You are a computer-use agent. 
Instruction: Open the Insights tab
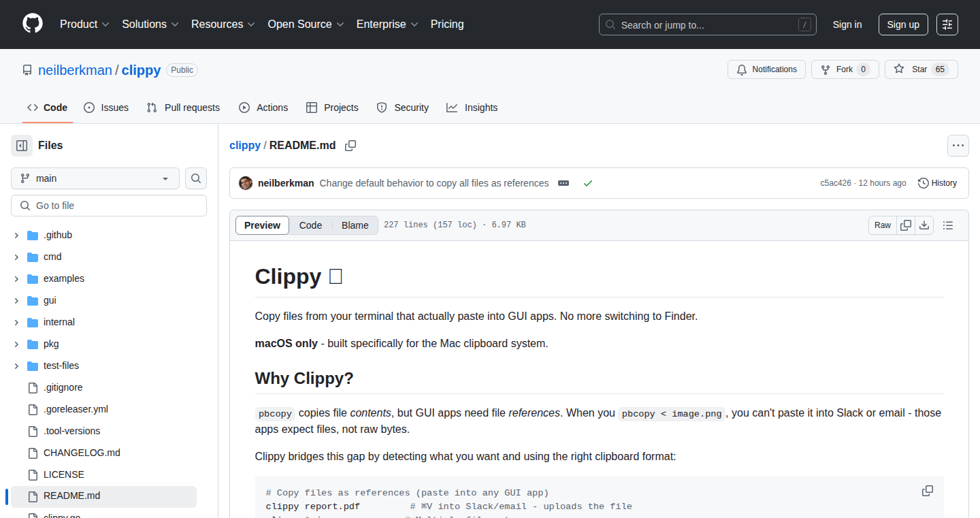tap(472, 108)
